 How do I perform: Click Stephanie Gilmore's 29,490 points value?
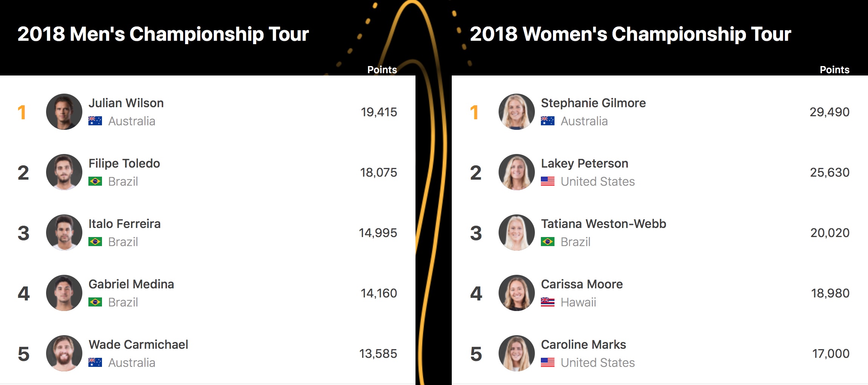829,112
